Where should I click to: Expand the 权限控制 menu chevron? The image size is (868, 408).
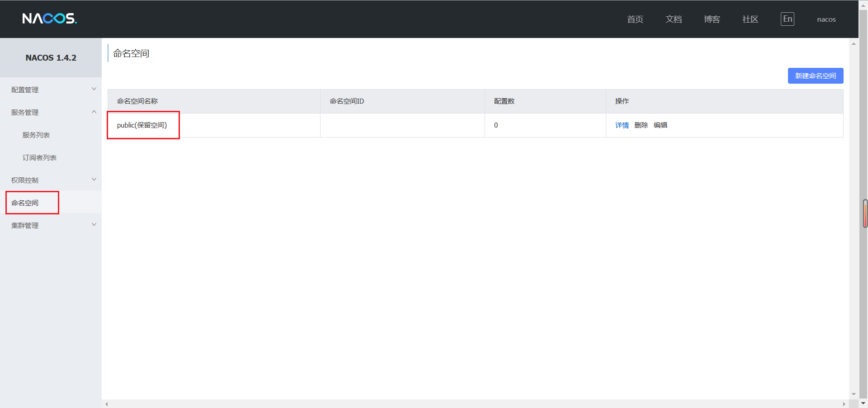(x=94, y=180)
